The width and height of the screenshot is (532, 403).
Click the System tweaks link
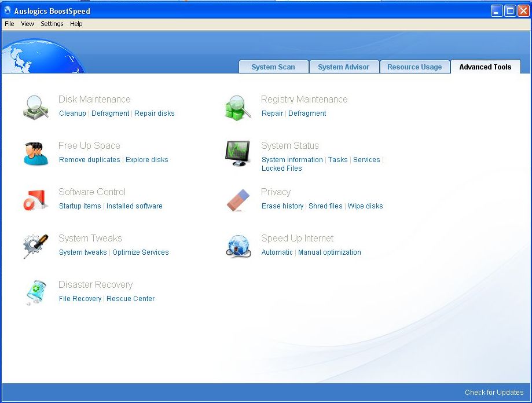[83, 252]
